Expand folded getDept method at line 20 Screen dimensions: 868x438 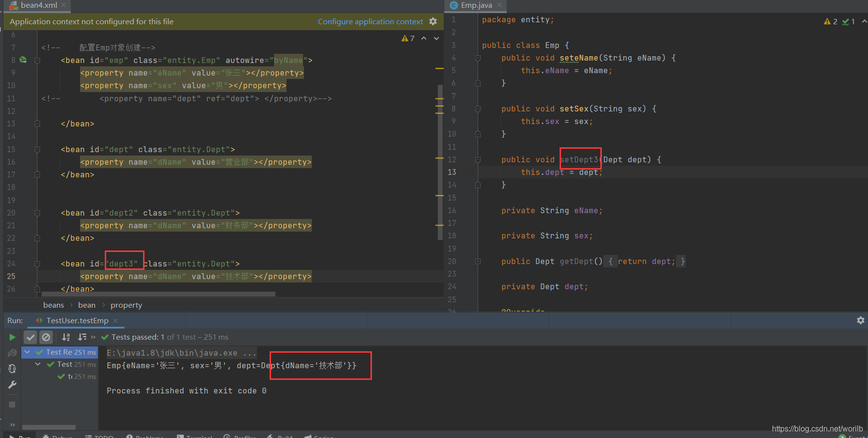[478, 262]
